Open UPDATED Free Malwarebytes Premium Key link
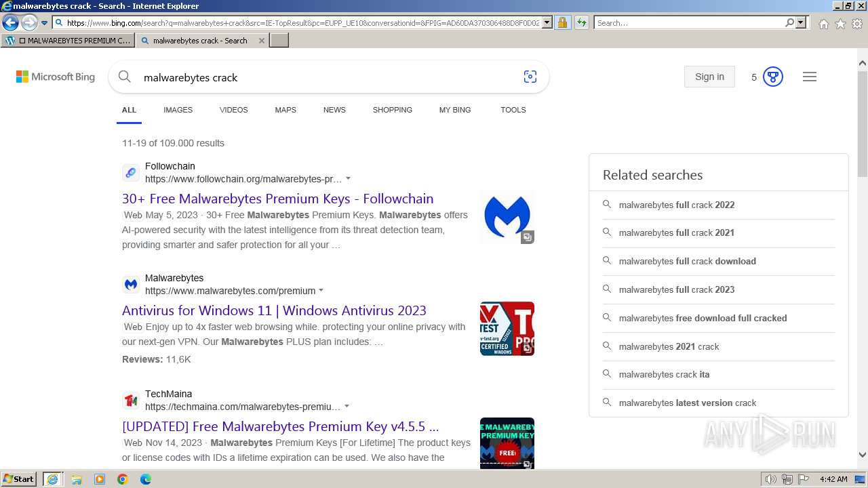The image size is (868, 488). pos(280,426)
